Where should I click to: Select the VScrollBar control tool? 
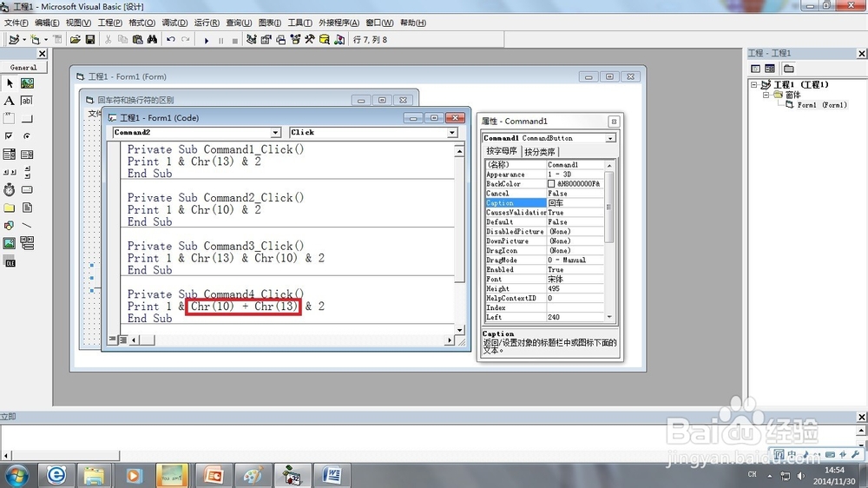tap(27, 172)
